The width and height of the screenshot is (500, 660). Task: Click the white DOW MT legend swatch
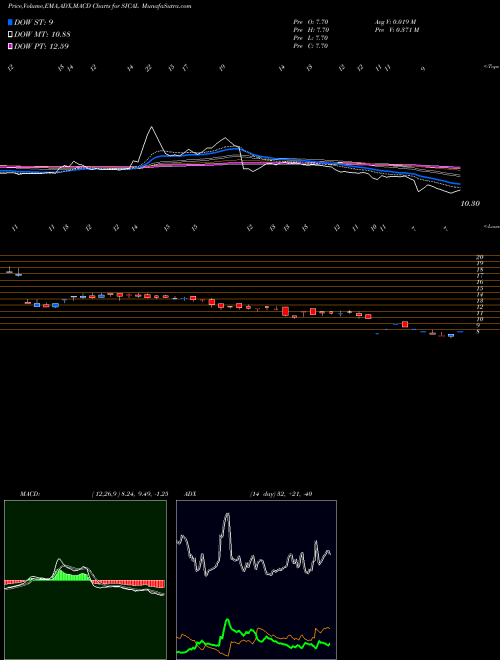pyautogui.click(x=11, y=35)
